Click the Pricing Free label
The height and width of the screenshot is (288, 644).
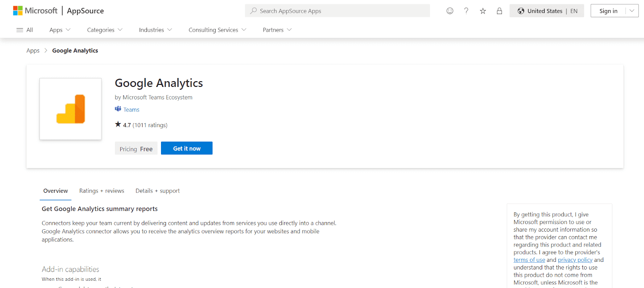(x=136, y=148)
